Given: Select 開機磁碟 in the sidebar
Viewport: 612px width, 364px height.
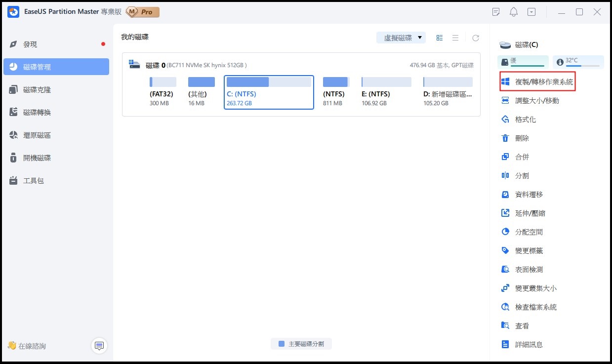Looking at the screenshot, I should point(56,158).
